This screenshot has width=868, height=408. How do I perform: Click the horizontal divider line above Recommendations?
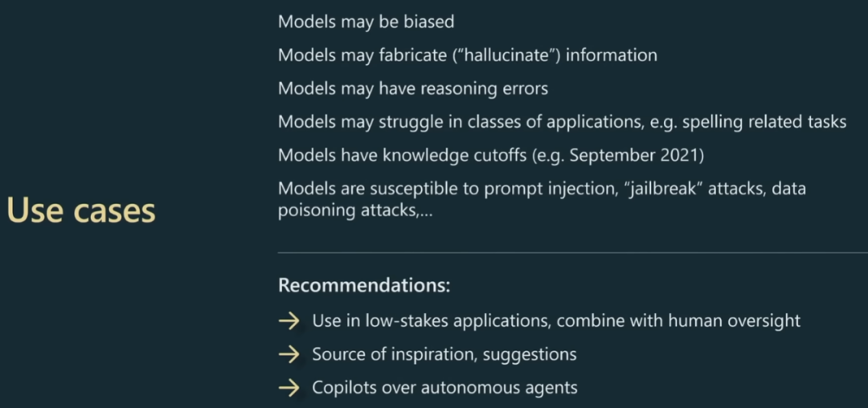point(573,253)
